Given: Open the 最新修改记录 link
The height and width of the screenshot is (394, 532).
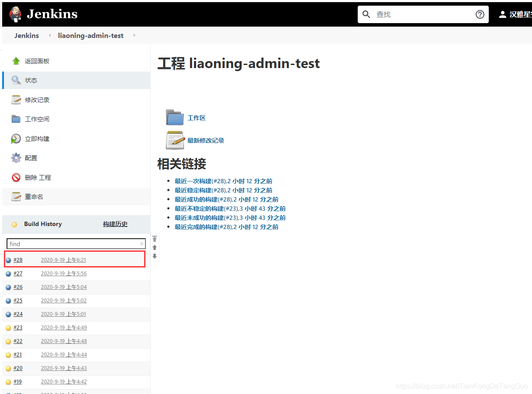Looking at the screenshot, I should (206, 140).
